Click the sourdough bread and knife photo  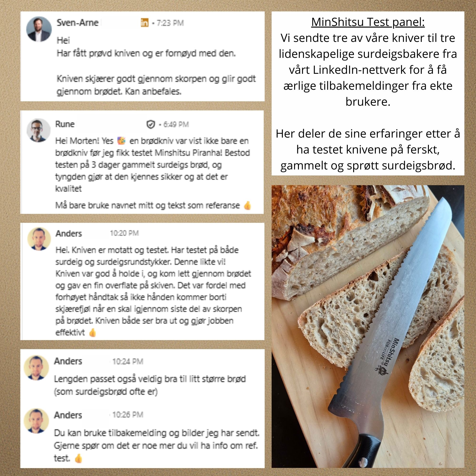click(x=368, y=327)
